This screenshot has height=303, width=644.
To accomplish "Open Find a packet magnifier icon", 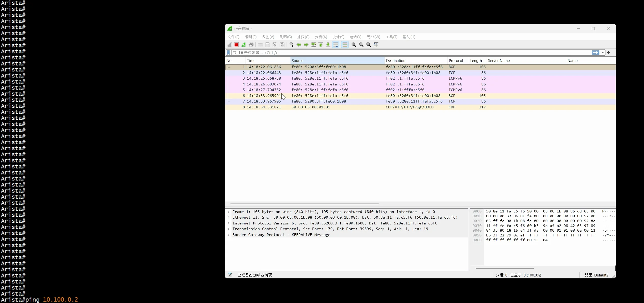I will point(291,45).
